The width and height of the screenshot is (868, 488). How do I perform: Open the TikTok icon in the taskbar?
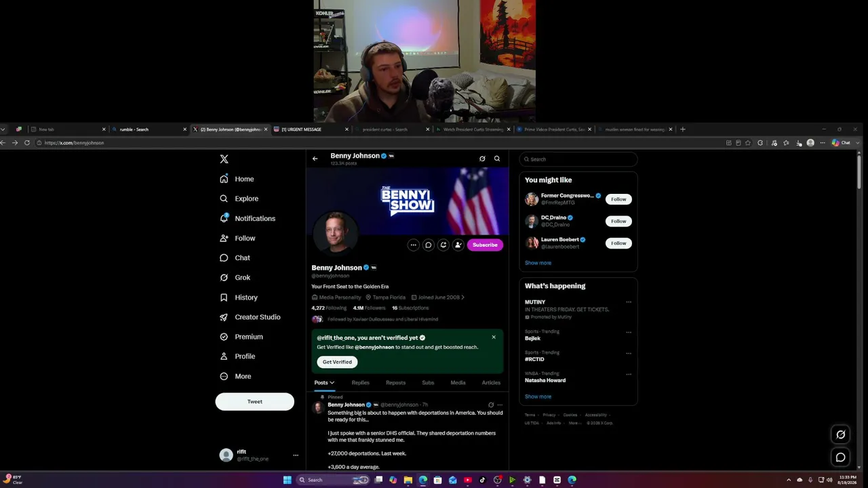pos(482,480)
